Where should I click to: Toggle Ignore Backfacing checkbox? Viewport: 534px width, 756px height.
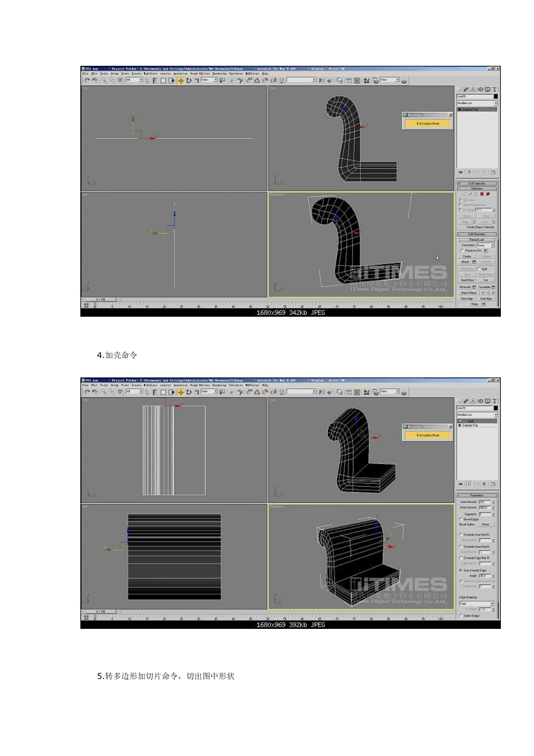pyautogui.click(x=460, y=205)
